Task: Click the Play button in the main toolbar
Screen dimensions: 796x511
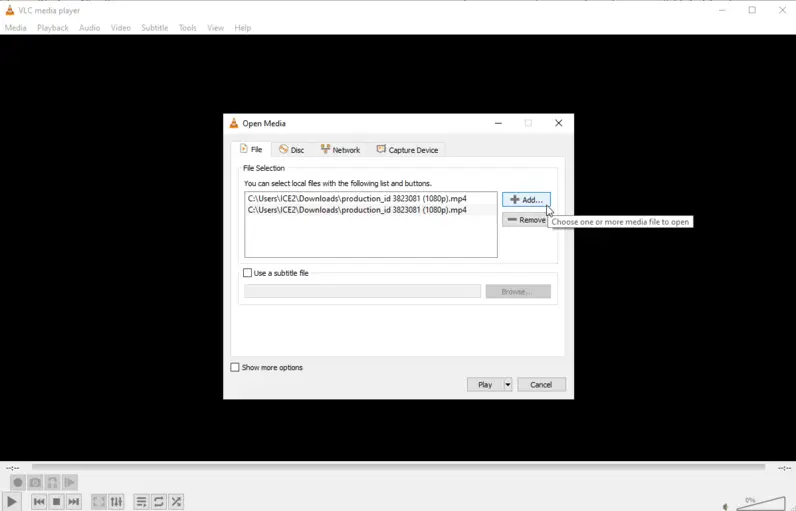Action: (12, 501)
